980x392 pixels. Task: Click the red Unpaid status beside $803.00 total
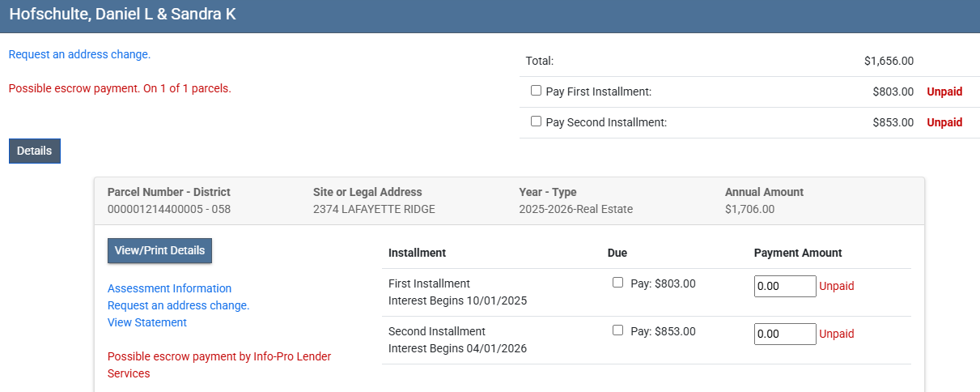(x=944, y=92)
